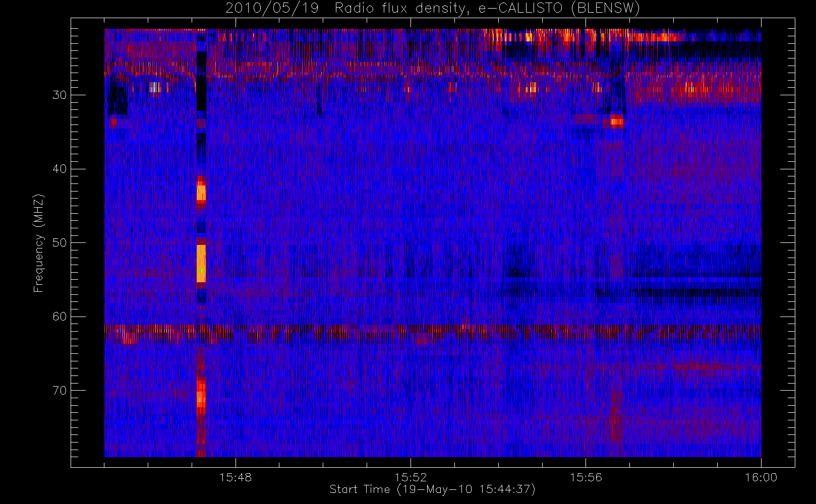Click the 60 frequency tick label
Viewport: 816px width, 504px height.
coord(60,317)
